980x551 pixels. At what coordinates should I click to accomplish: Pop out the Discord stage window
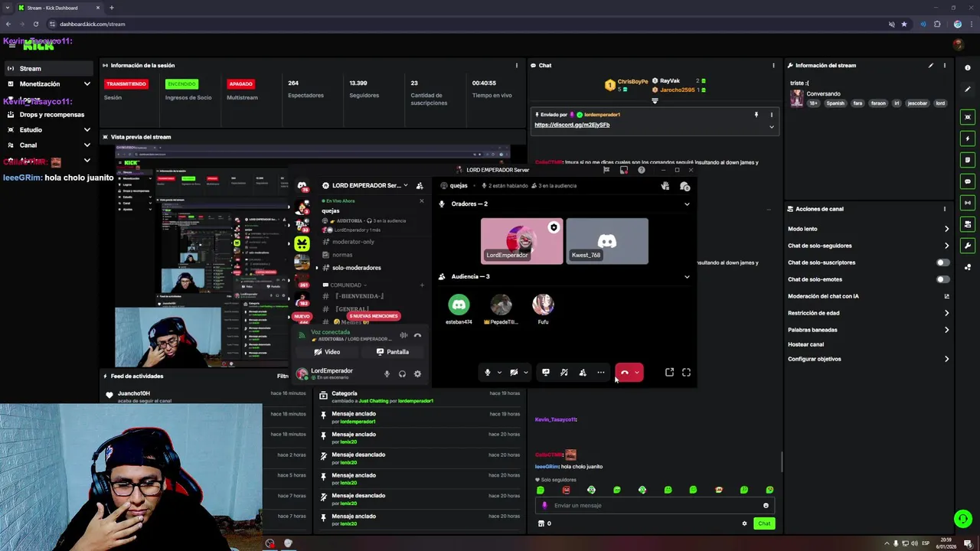[669, 373]
